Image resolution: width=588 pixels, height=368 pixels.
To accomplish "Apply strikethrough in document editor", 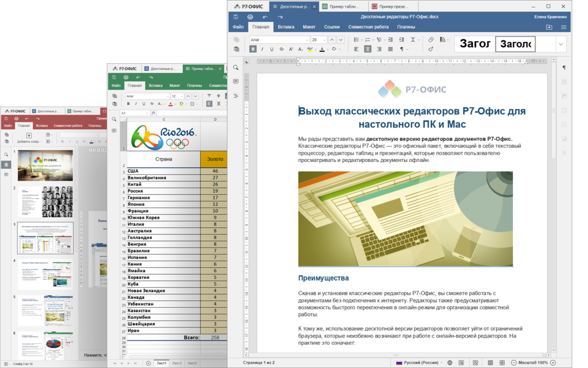I will pyautogui.click(x=281, y=49).
